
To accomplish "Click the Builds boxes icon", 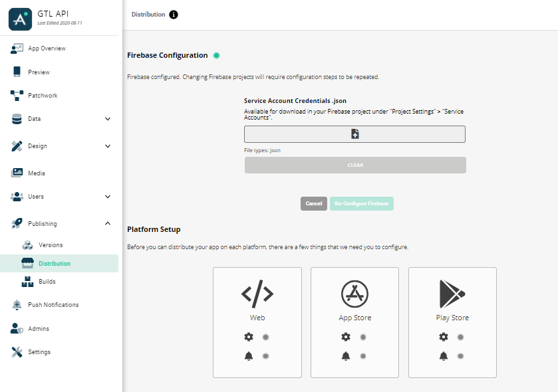I will click(27, 282).
